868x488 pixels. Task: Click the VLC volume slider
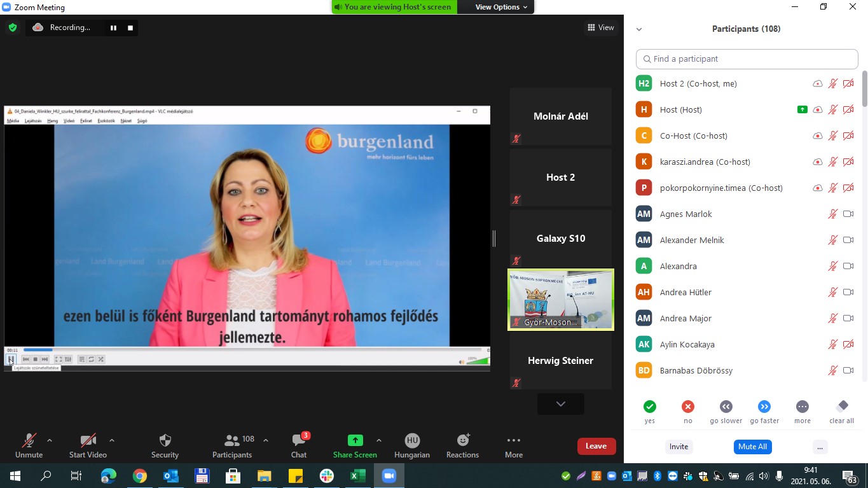[478, 361]
